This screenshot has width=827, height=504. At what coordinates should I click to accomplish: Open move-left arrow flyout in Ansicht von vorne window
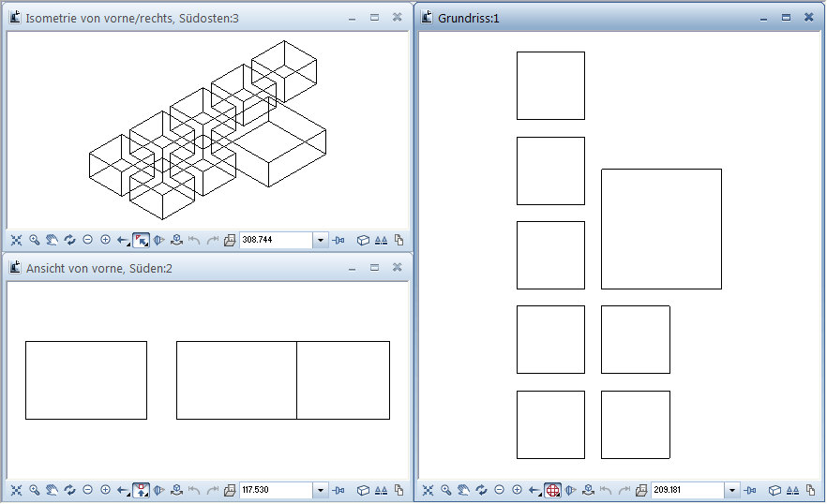tap(123, 490)
